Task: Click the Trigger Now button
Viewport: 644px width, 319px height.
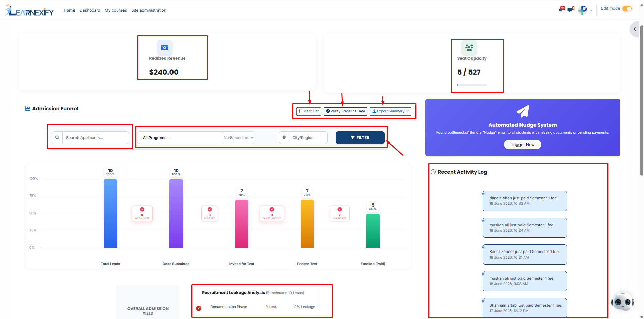Action: 523,145
